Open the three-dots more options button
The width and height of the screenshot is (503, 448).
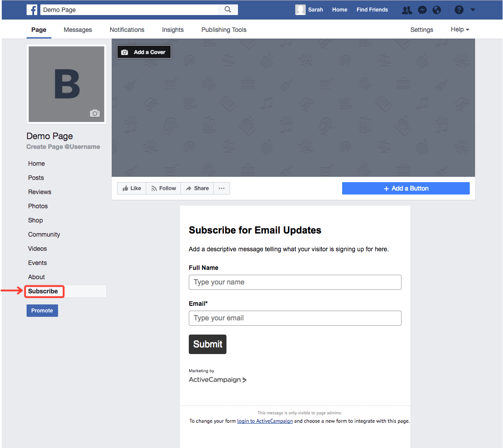click(x=222, y=188)
